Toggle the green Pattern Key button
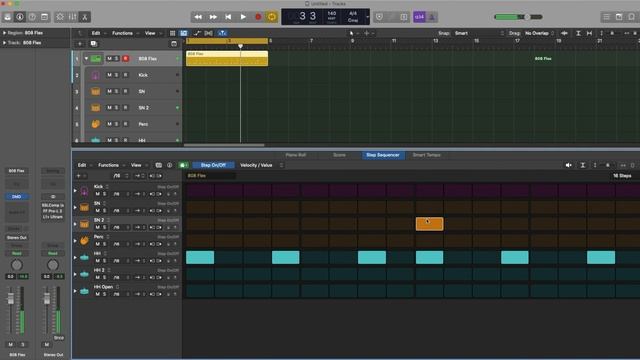Screen dimensions: 640x360 183,165
